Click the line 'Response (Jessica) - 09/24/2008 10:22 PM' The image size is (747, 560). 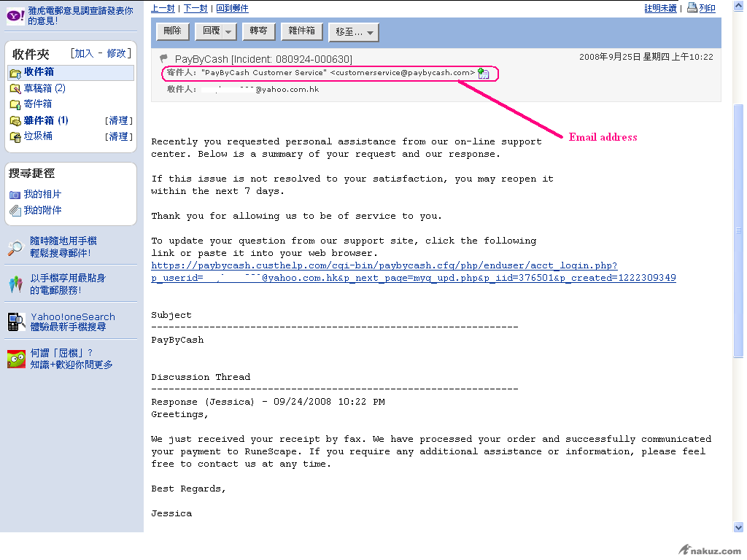click(x=268, y=402)
